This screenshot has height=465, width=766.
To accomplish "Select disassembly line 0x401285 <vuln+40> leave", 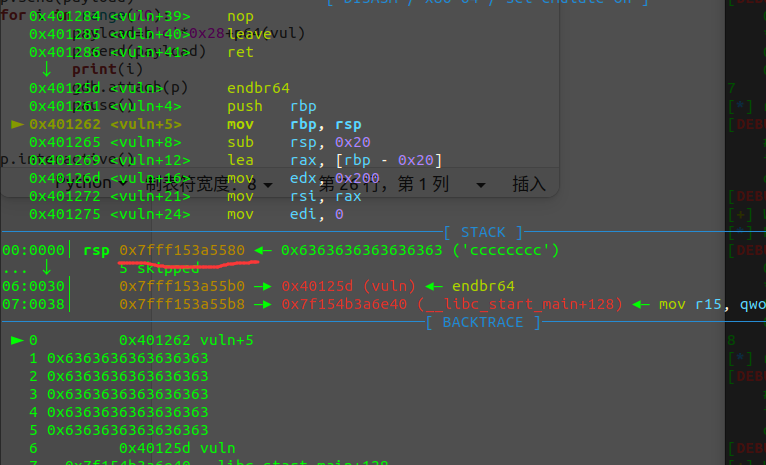I will (150, 34).
